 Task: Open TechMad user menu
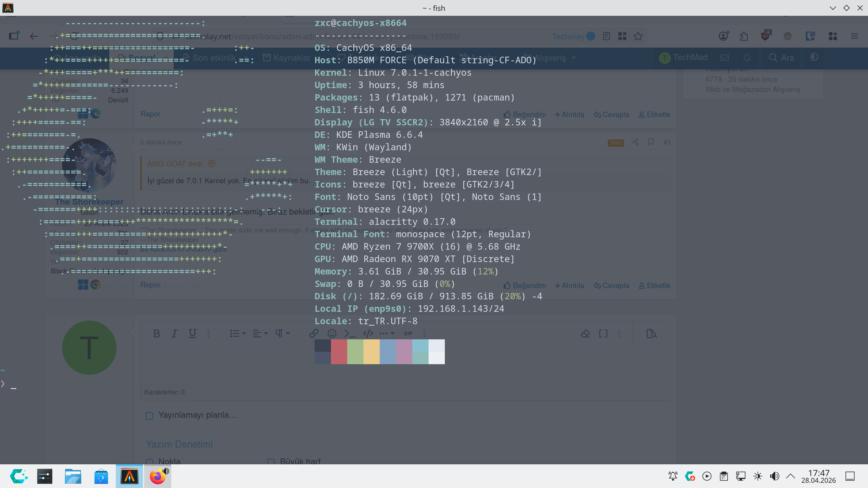pyautogui.click(x=683, y=58)
